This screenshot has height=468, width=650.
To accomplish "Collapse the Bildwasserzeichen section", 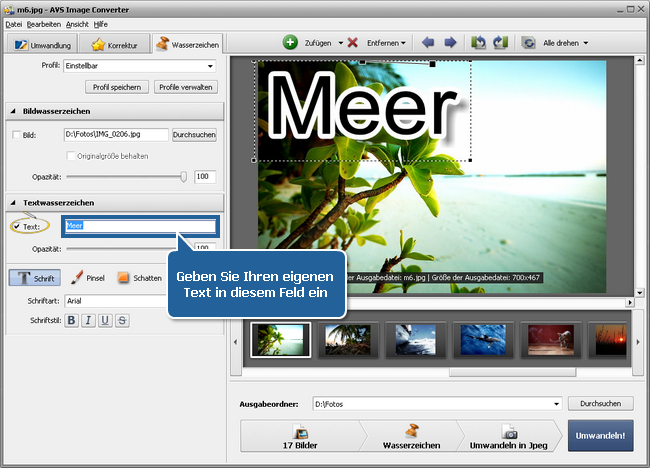I will click(13, 111).
